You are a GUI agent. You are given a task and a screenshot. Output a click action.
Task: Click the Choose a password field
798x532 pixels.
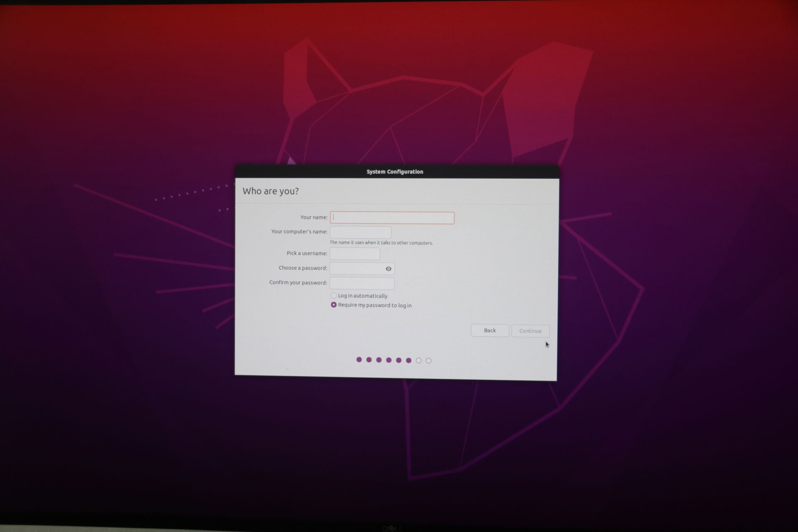point(362,268)
